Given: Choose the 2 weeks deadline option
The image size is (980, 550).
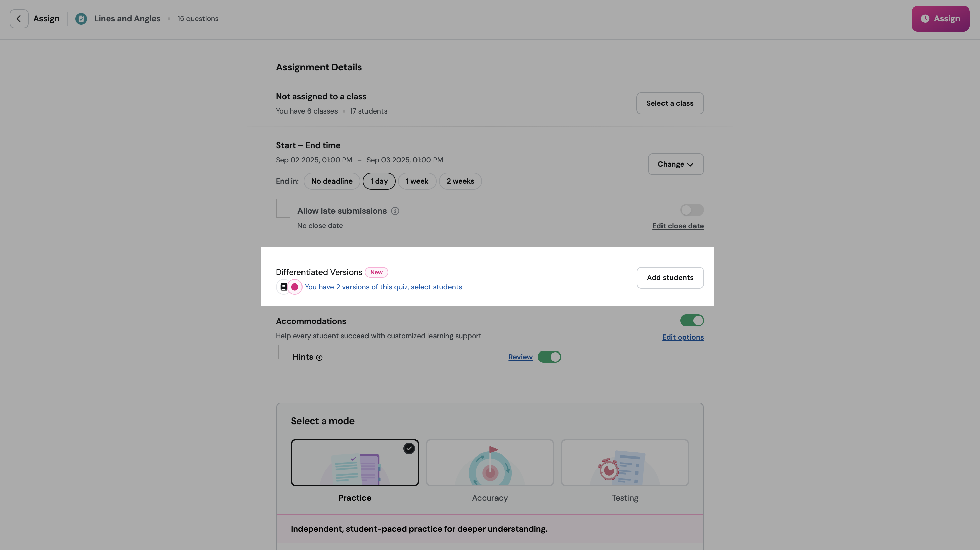Looking at the screenshot, I should pyautogui.click(x=460, y=181).
